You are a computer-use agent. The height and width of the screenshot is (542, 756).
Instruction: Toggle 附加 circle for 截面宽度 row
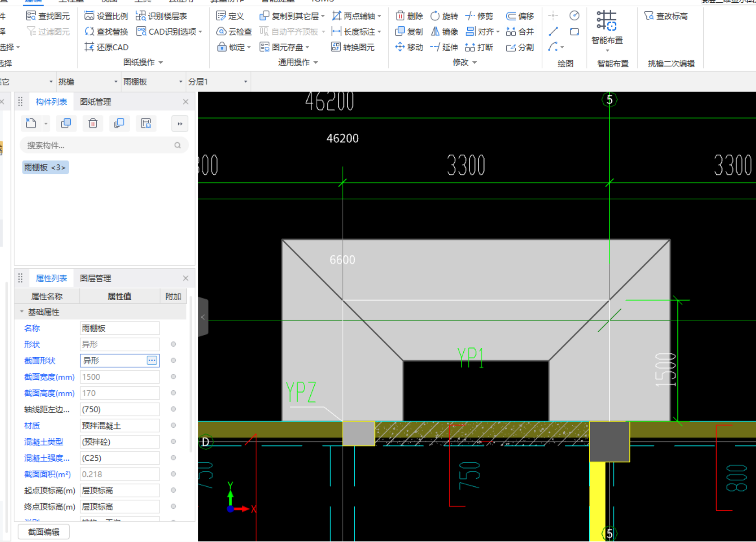[x=173, y=377]
